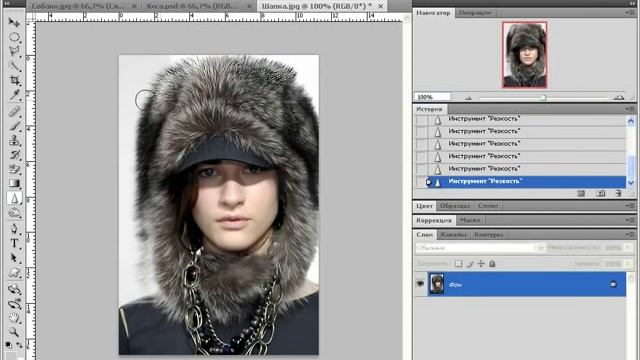The image size is (640, 360).
Task: Select the active Sharpen tool
Action: pos(14,198)
